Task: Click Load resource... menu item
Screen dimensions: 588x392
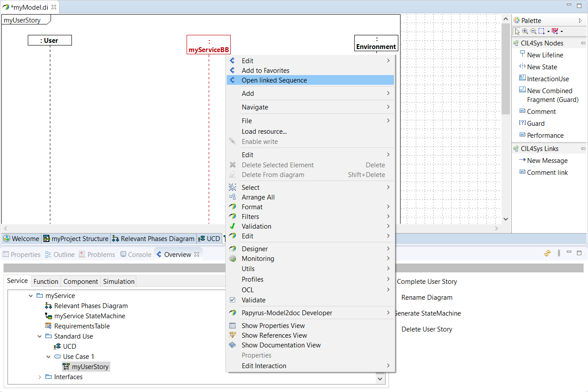Action: 310,132
